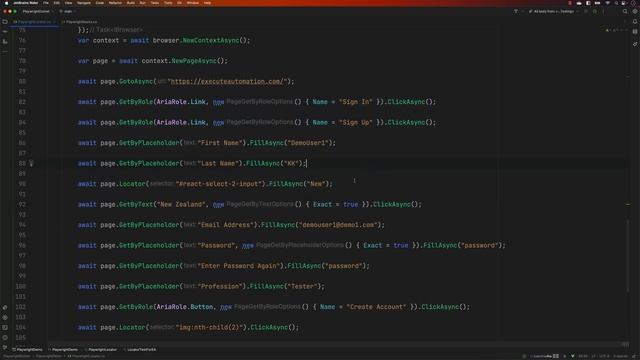Click line number 94 in the gutter
Viewport: 640px width, 360px height.
[22, 225]
